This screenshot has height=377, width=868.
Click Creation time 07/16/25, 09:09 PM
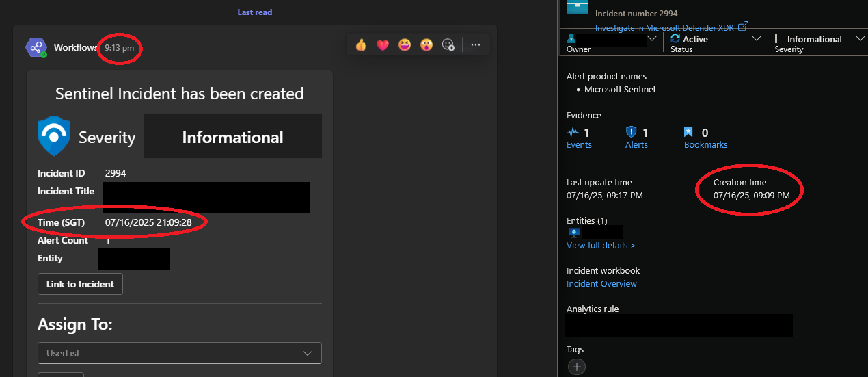point(751,195)
